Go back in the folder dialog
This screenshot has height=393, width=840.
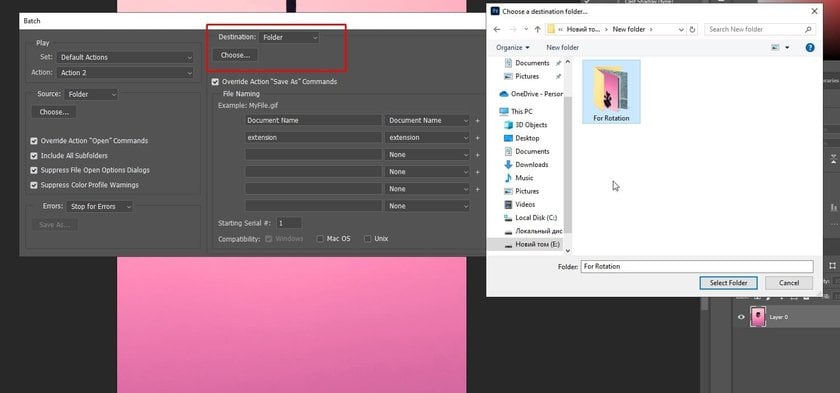497,29
